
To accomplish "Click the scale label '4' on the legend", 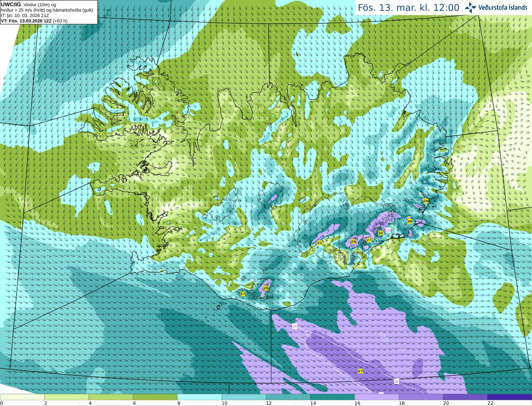I will (90, 403).
